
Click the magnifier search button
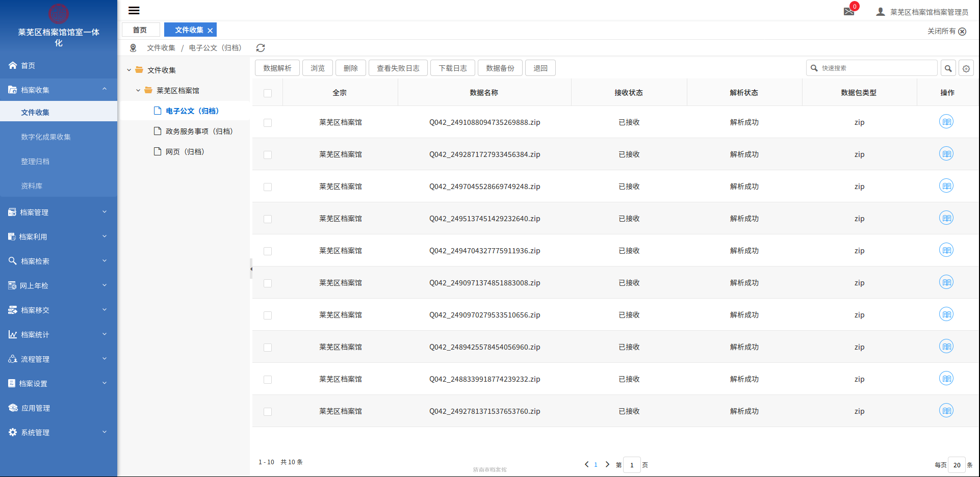click(948, 68)
